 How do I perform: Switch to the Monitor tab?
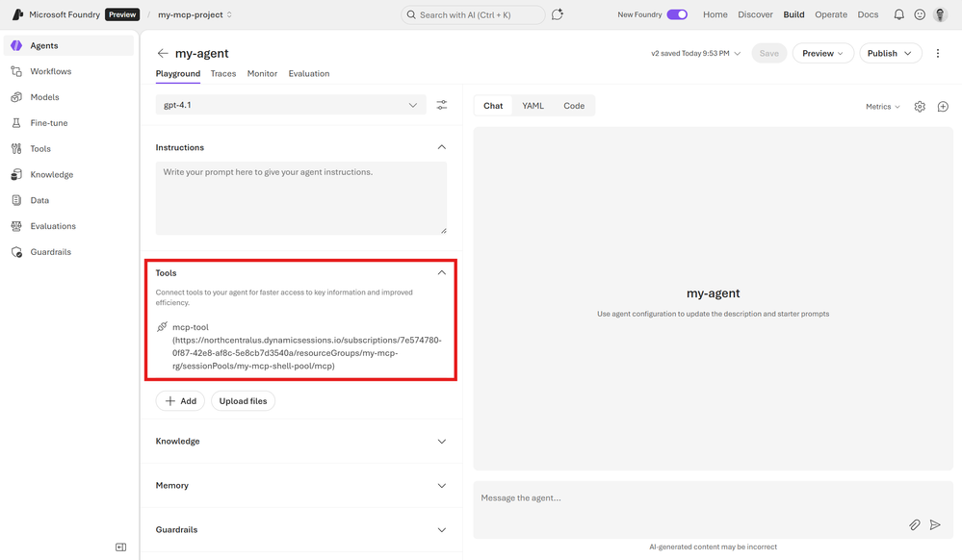coord(262,73)
